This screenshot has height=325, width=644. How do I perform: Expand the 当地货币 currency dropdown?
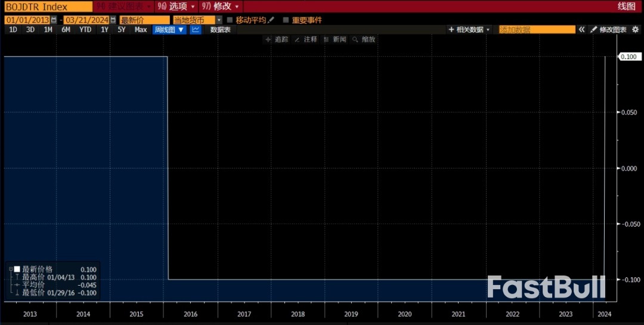(x=219, y=20)
